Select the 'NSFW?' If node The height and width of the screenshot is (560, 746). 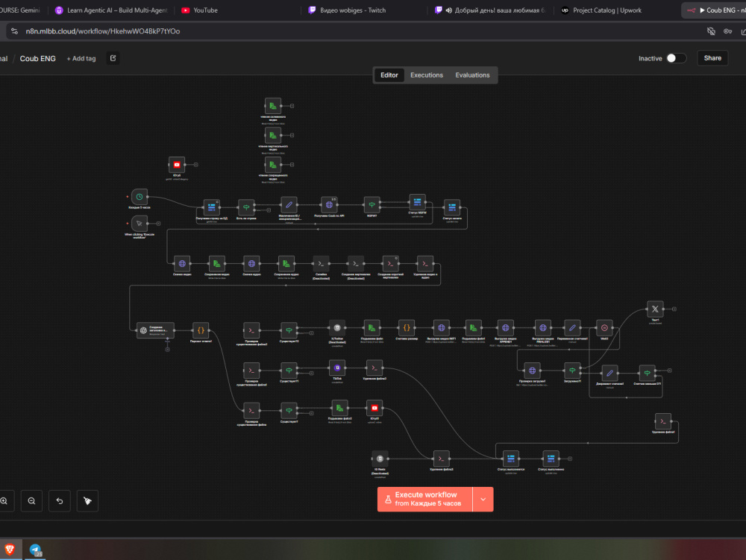coord(372,205)
